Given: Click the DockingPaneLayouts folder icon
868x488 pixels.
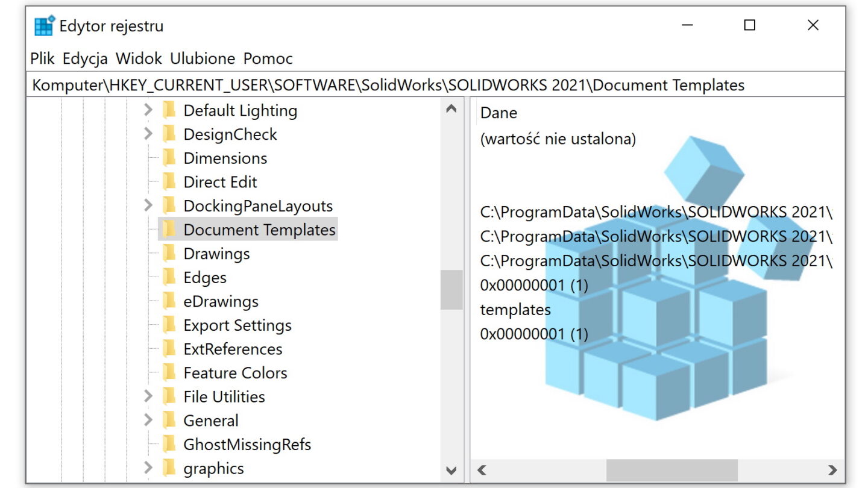Looking at the screenshot, I should [x=169, y=205].
